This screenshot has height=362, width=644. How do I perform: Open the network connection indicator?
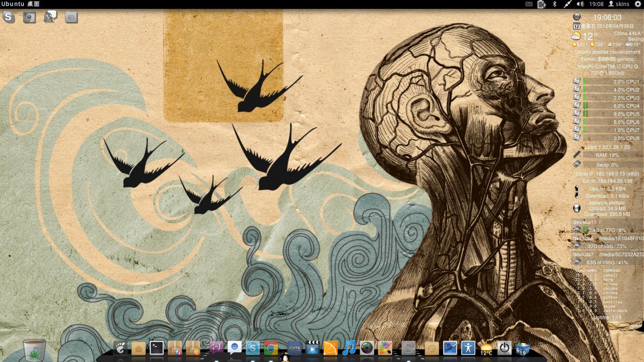[x=567, y=4]
